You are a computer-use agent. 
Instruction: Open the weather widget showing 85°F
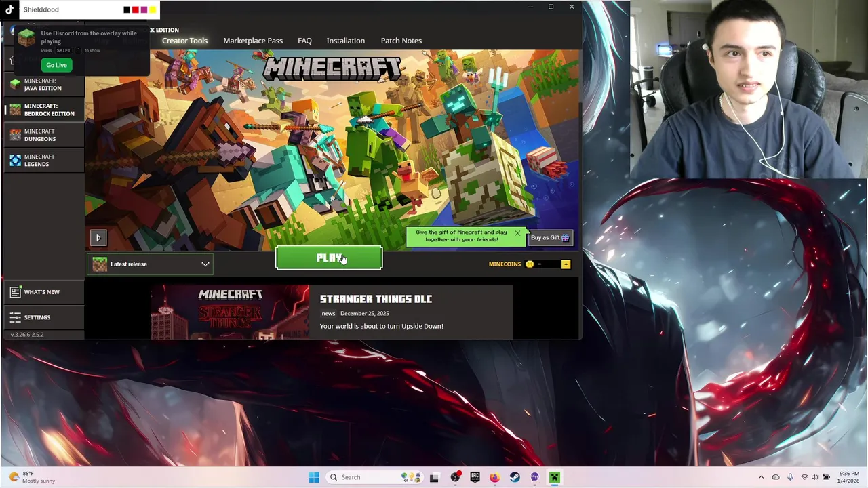(31, 477)
